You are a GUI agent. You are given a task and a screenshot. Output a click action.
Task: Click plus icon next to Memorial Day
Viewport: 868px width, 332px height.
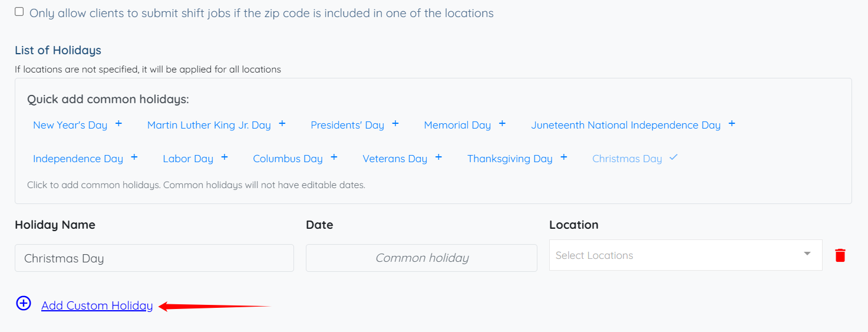502,124
